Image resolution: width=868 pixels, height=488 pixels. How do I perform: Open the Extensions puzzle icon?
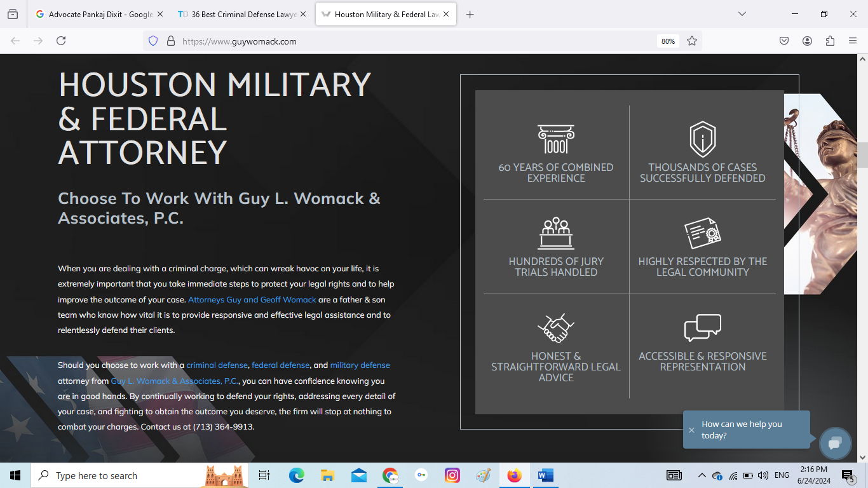(830, 41)
